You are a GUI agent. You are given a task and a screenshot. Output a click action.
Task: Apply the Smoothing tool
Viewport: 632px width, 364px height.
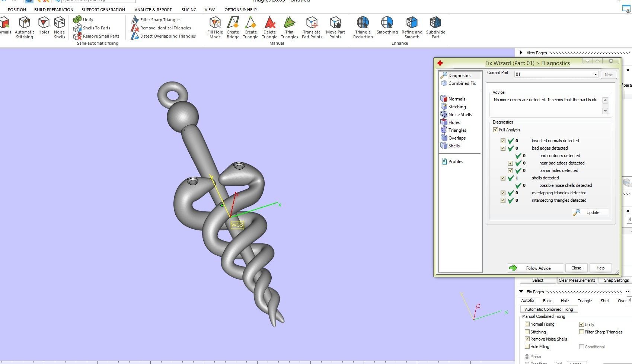pyautogui.click(x=387, y=25)
